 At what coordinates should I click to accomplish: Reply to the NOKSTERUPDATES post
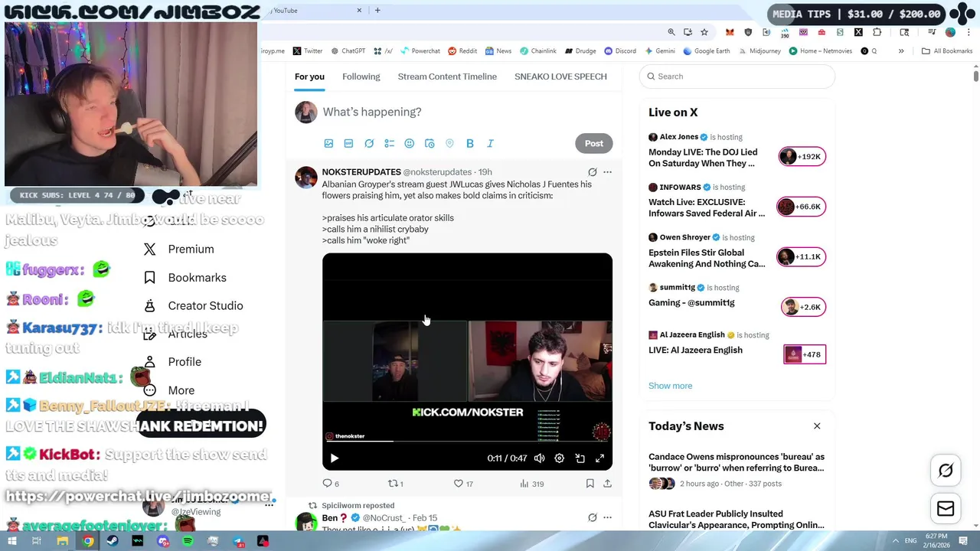[x=330, y=484]
